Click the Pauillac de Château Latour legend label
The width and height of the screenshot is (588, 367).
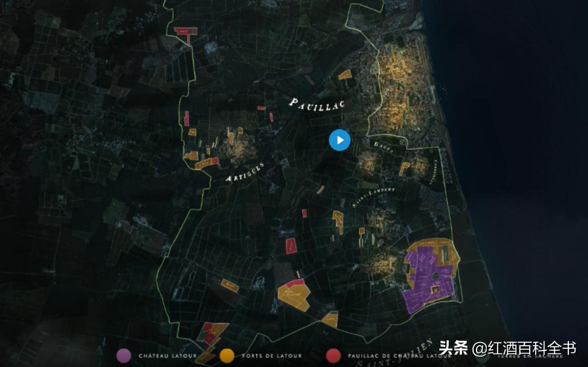[400, 355]
